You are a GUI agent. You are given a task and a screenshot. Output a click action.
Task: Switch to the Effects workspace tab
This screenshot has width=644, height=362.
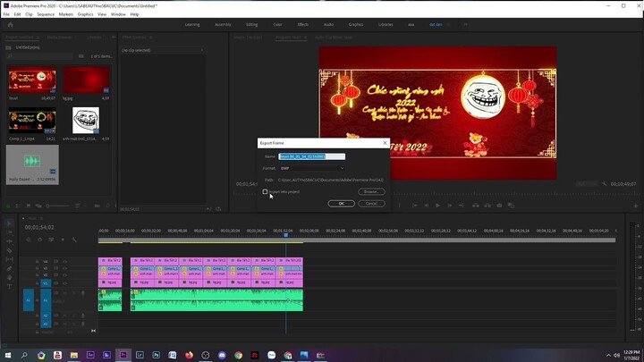[303, 24]
